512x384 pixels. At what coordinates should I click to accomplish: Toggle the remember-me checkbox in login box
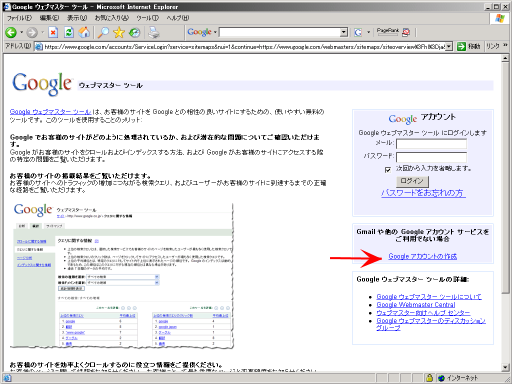click(388, 170)
